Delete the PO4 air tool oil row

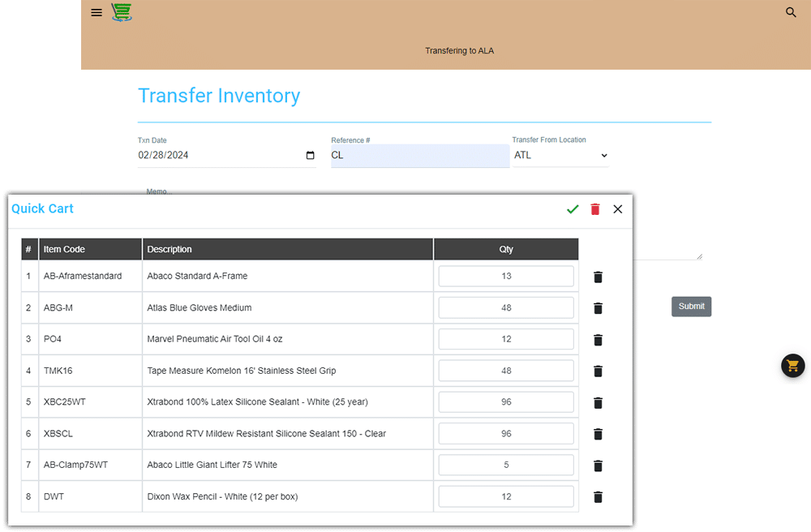click(x=598, y=340)
